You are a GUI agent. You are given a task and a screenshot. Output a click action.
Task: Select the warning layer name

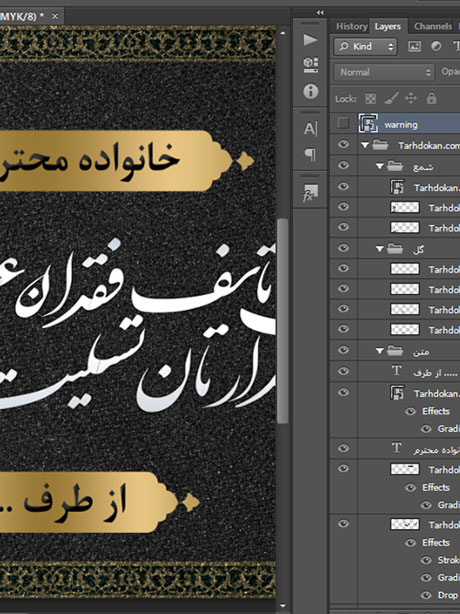coord(401,125)
